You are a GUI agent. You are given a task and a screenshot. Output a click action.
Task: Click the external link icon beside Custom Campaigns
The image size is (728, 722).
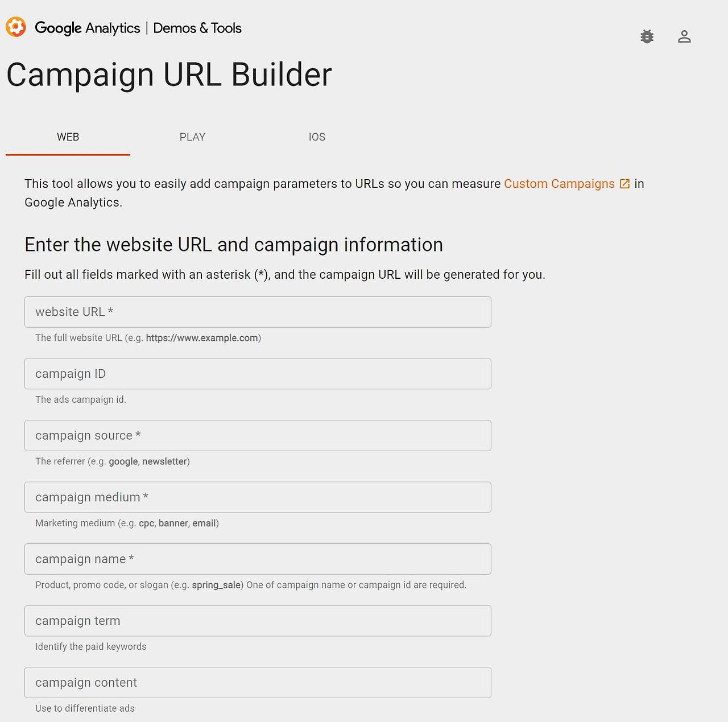pos(624,184)
